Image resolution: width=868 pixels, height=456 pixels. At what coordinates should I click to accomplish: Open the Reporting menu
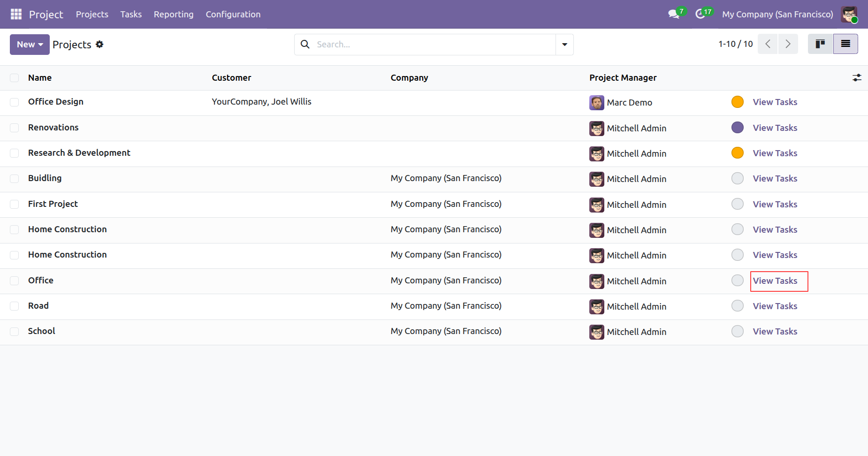click(174, 14)
